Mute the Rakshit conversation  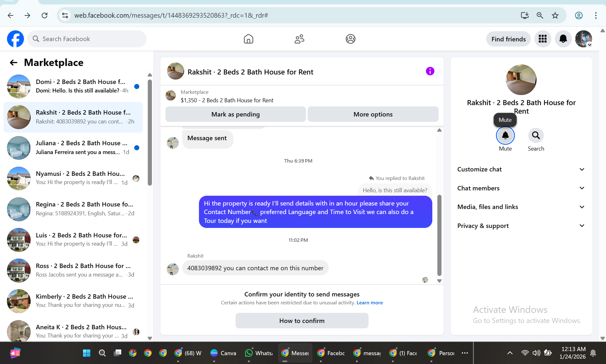505,135
